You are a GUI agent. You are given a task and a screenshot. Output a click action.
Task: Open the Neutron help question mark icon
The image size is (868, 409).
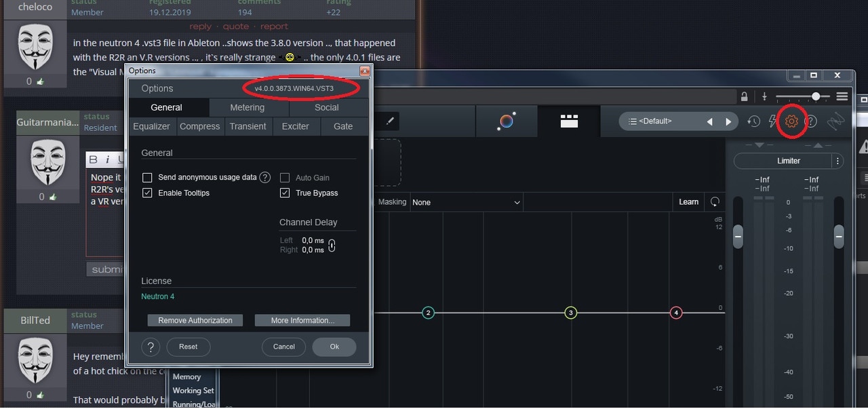(810, 121)
